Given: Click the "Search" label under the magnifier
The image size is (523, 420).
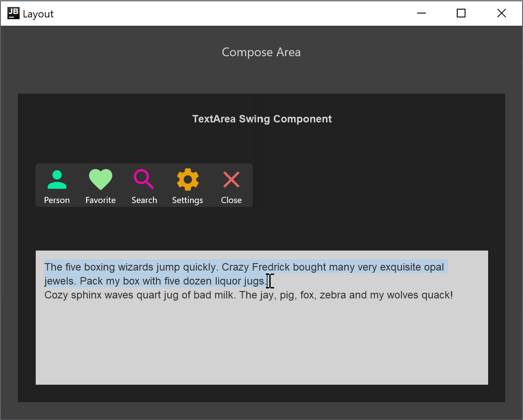Looking at the screenshot, I should pos(144,200).
